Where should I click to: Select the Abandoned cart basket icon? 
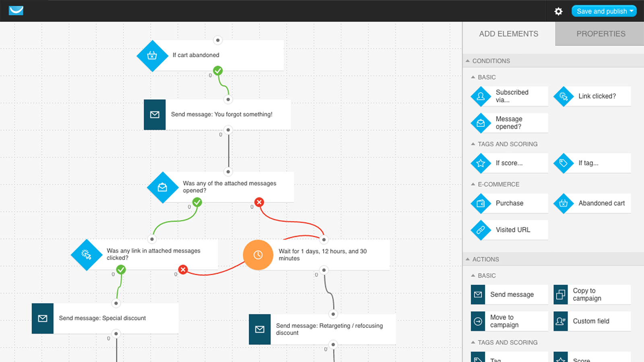[563, 204]
